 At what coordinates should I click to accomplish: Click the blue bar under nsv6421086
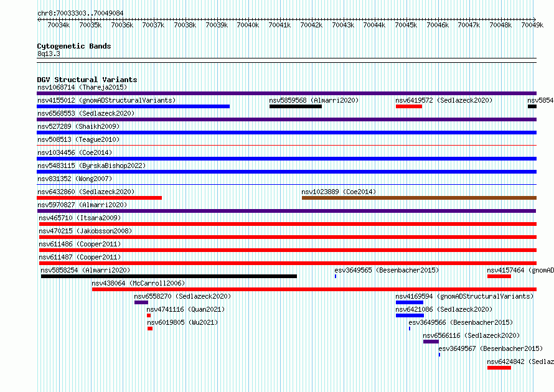coord(410,315)
